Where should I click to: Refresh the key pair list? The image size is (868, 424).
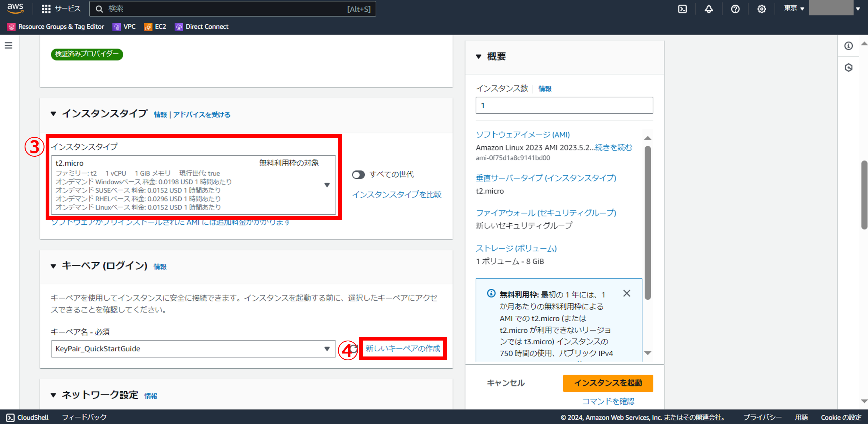(354, 348)
